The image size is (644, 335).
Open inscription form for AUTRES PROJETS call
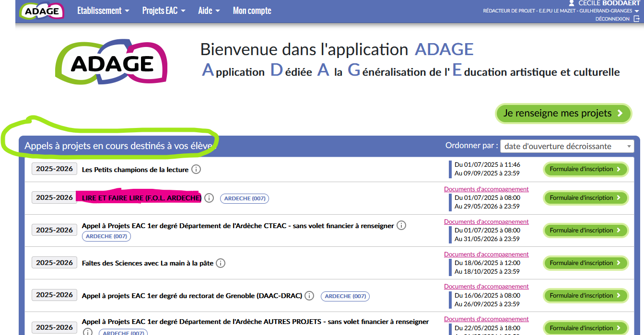[585, 328]
